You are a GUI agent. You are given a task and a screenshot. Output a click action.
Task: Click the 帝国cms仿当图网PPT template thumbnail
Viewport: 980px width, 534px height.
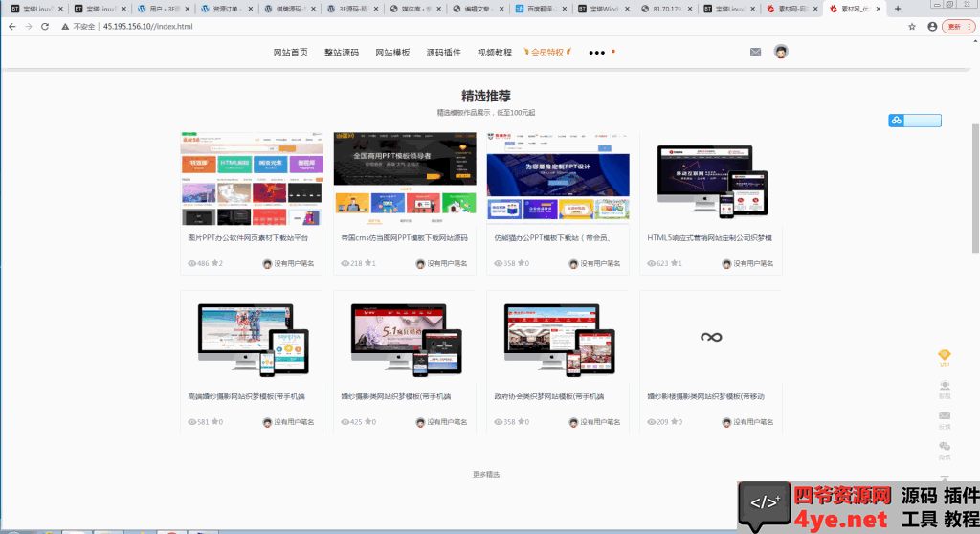coord(405,178)
